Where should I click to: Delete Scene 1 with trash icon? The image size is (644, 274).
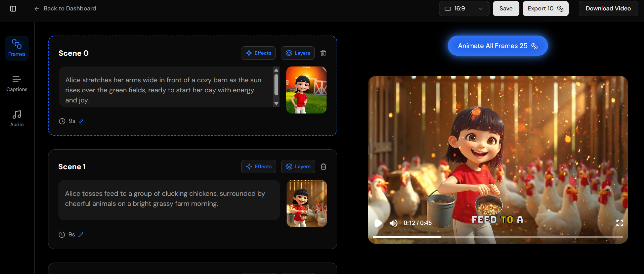[324, 167]
